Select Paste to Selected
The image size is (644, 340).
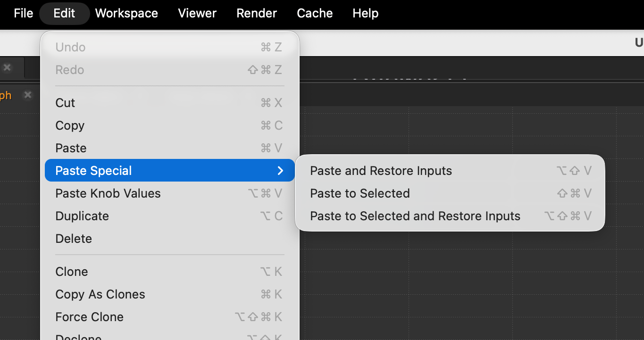[360, 193]
